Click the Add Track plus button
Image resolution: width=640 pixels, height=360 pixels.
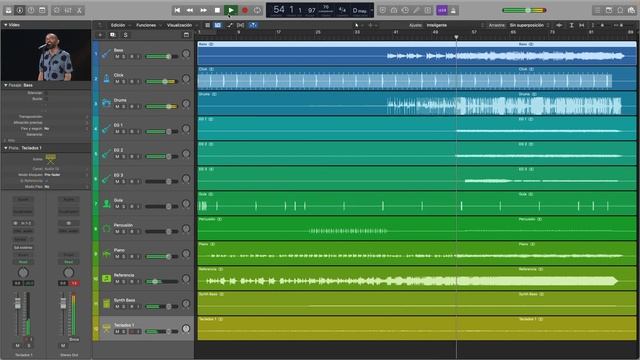click(x=100, y=35)
